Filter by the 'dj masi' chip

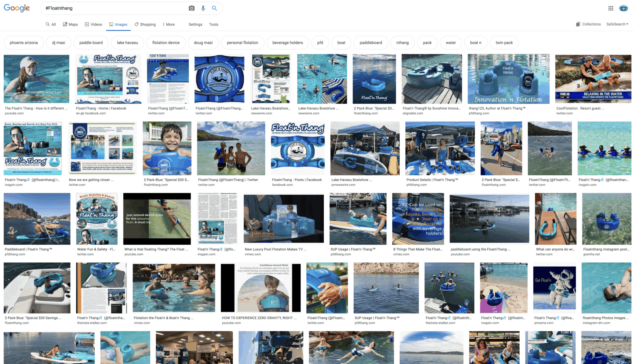click(59, 43)
